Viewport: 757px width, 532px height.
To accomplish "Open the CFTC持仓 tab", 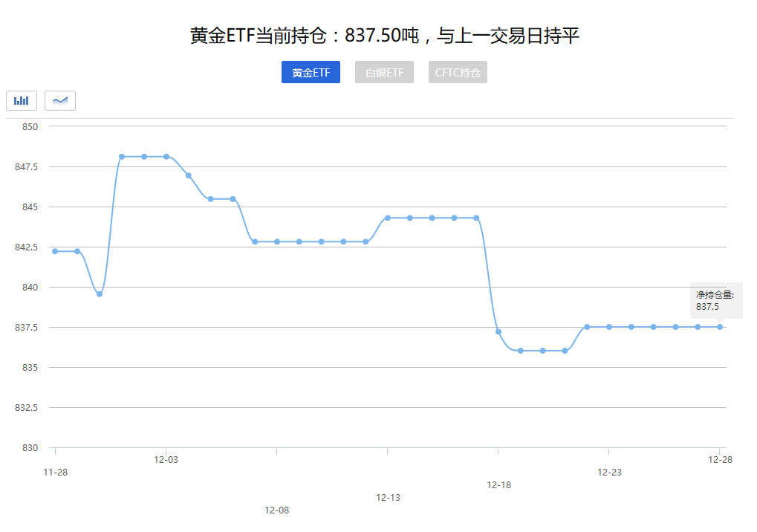I will click(x=457, y=72).
